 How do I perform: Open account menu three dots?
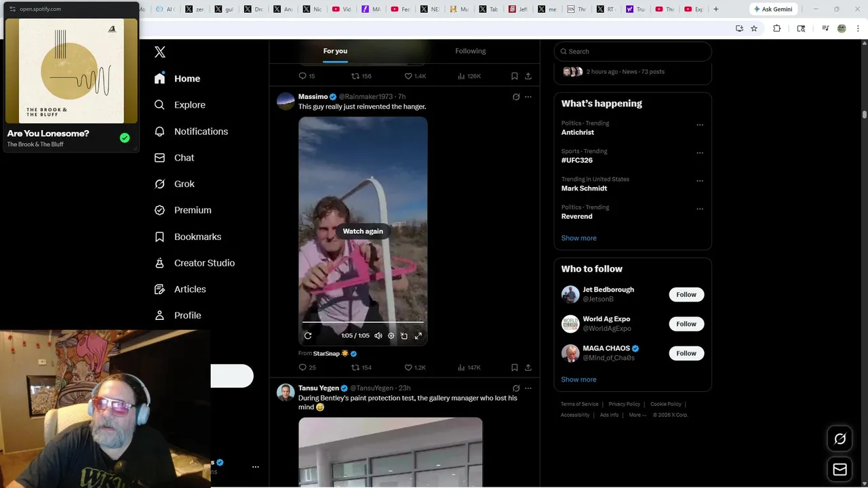click(x=256, y=467)
